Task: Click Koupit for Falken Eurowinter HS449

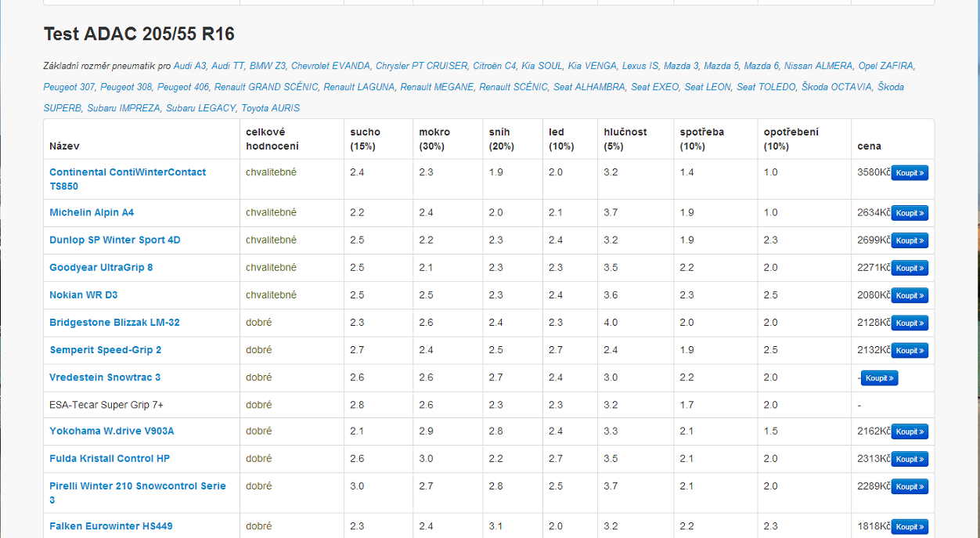Action: pyautogui.click(x=909, y=527)
